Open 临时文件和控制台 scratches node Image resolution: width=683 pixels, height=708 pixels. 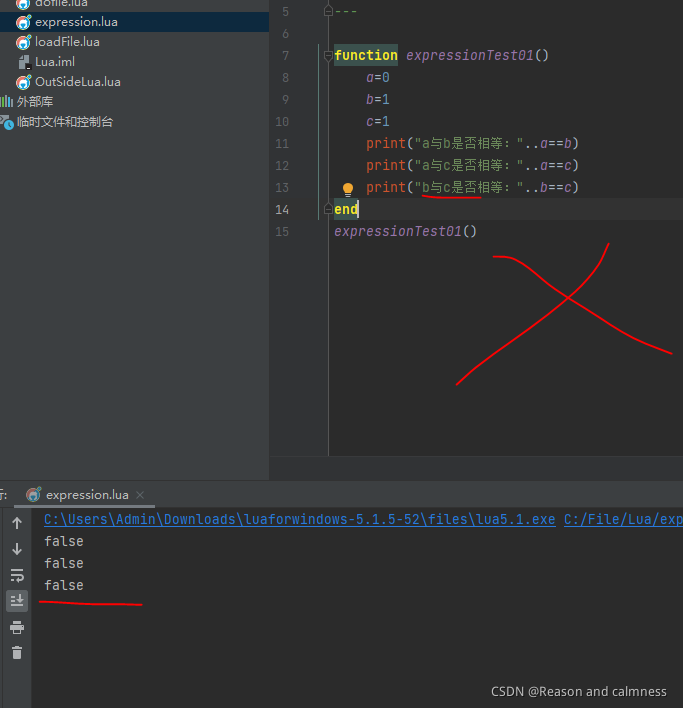65,122
